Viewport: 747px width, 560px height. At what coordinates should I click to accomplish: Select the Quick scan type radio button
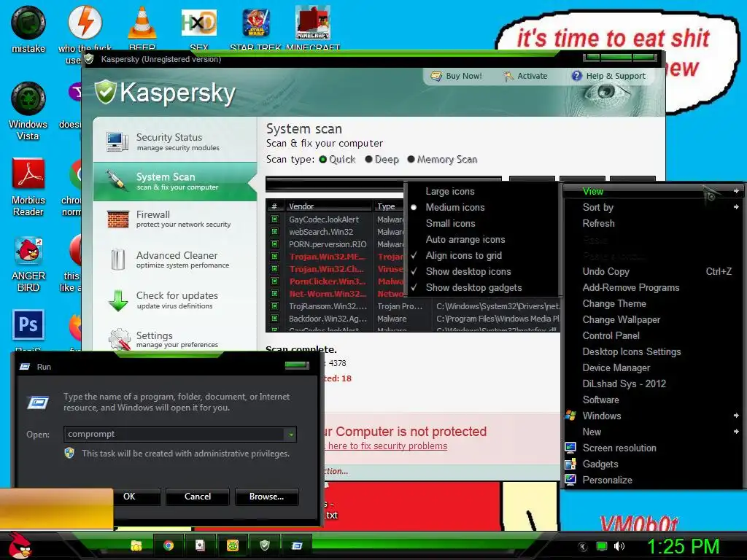323,160
